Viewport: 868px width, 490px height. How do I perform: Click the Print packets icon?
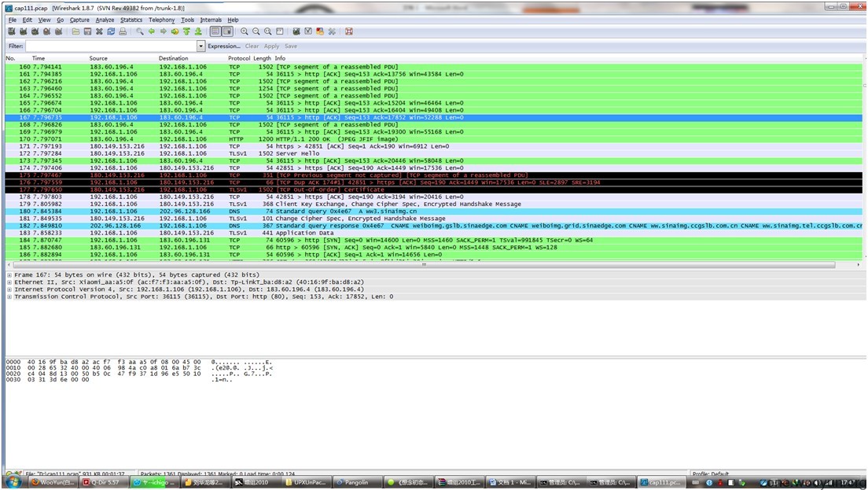click(123, 31)
